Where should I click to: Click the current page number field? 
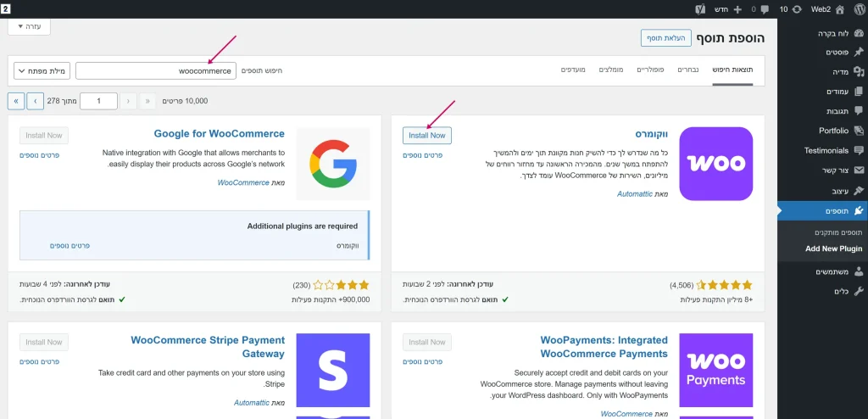[99, 101]
